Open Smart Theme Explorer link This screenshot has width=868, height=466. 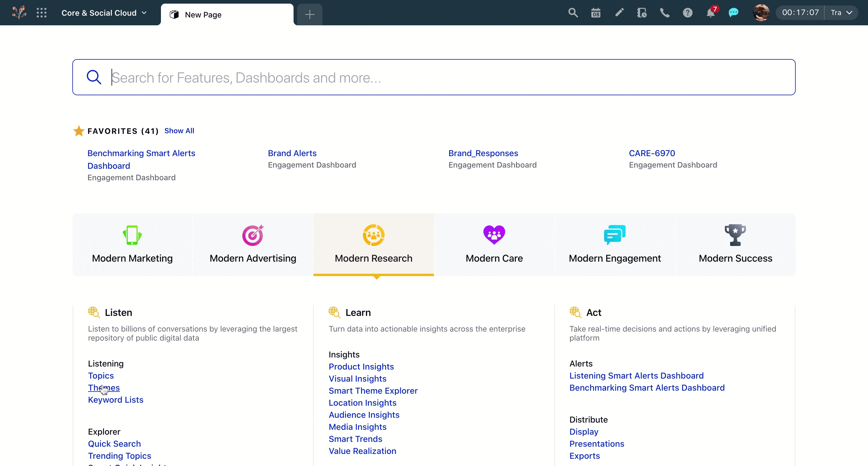click(x=373, y=391)
